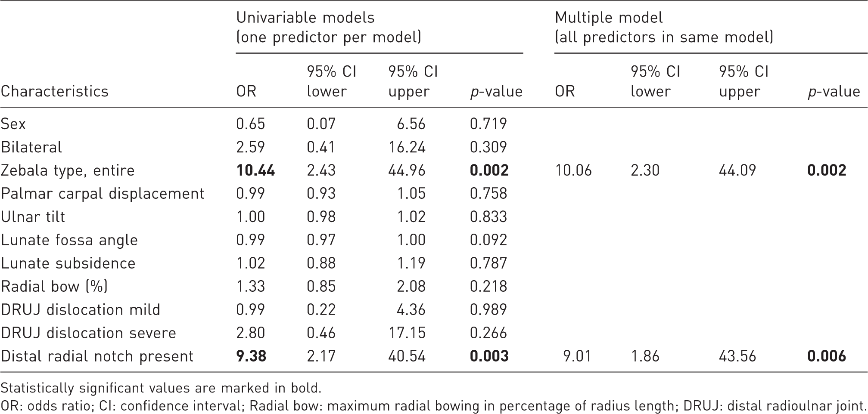The height and width of the screenshot is (414, 868).
Task: Click the Radial bow (%) label
Action: (x=54, y=287)
